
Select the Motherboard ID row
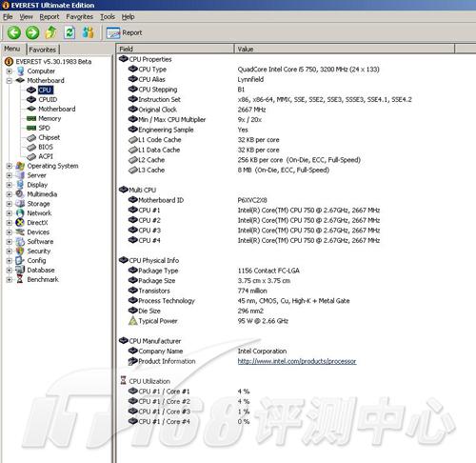(x=198, y=200)
